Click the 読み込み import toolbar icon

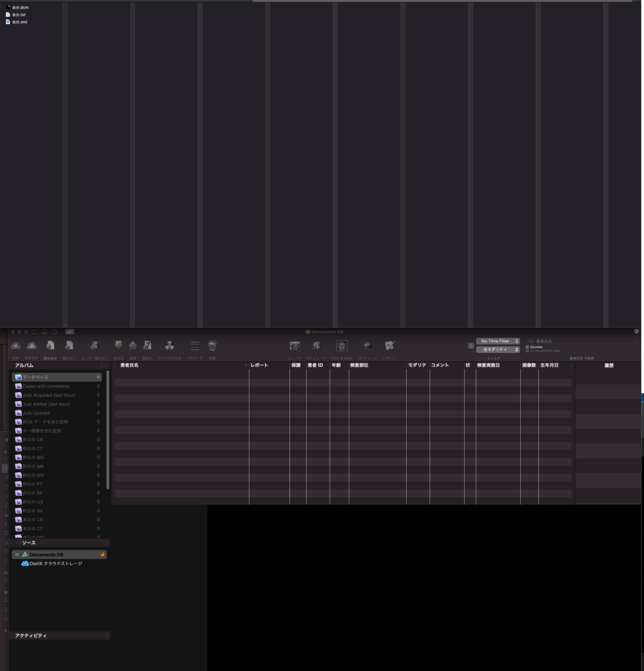click(x=50, y=346)
